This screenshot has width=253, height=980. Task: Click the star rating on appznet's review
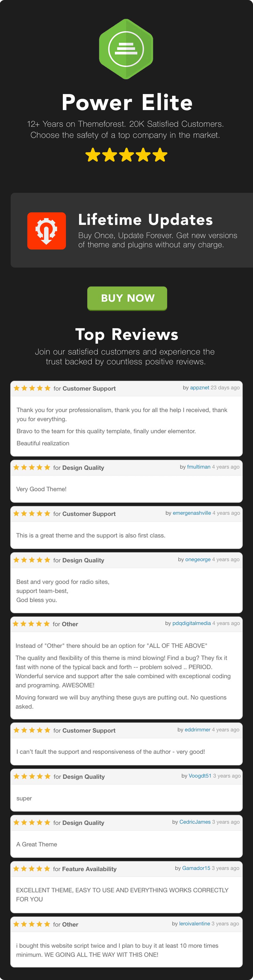[32, 388]
